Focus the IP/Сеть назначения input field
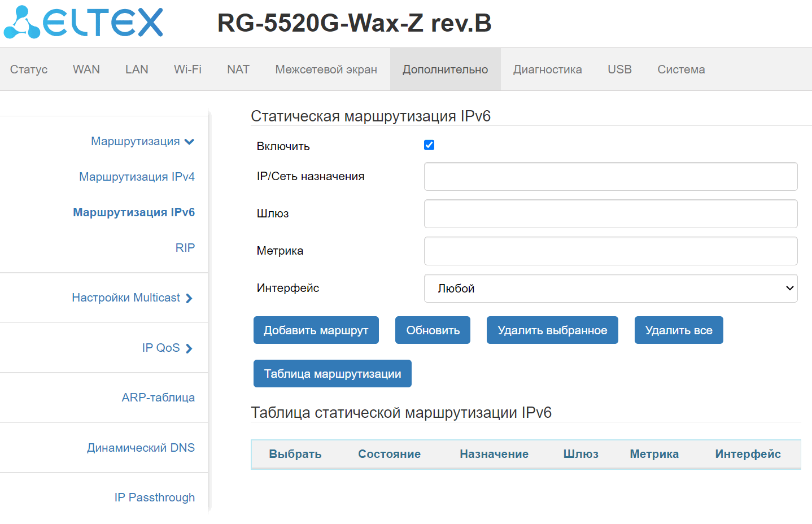 pyautogui.click(x=610, y=177)
